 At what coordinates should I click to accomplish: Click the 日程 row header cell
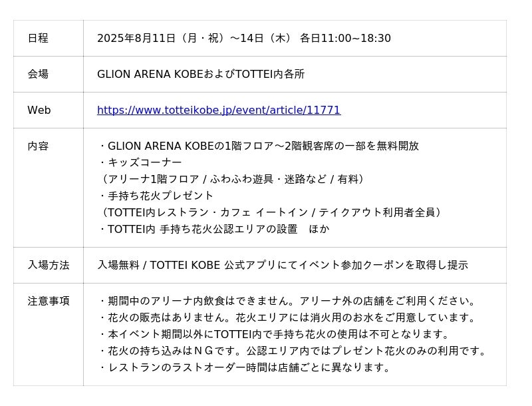pos(38,38)
